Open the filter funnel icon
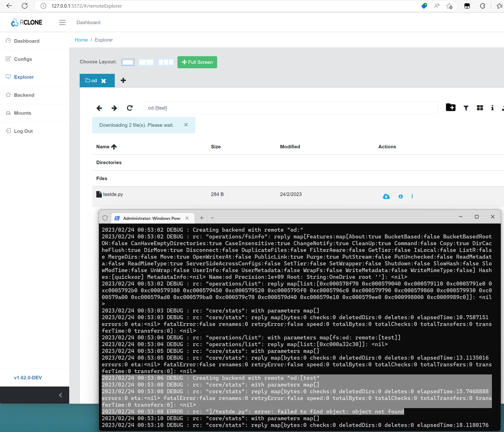Screen dimensions: 504x432 click(x=466, y=108)
